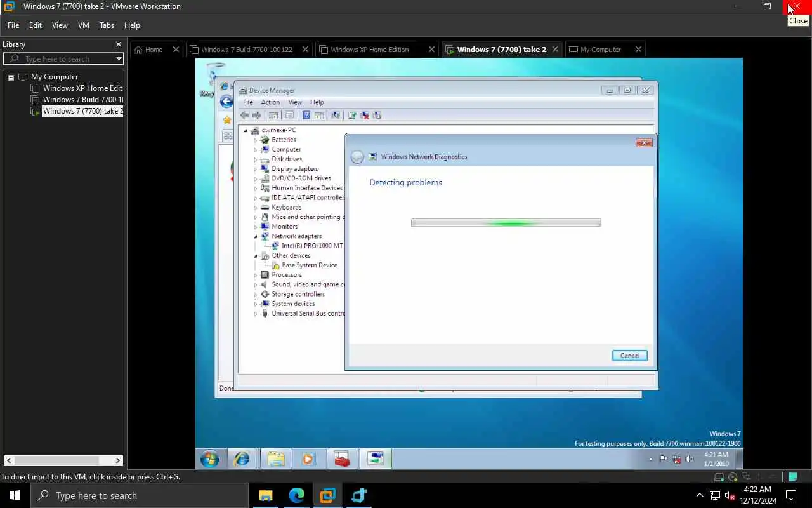Click the Disable device toolbar icon
812x508 pixels.
point(377,116)
